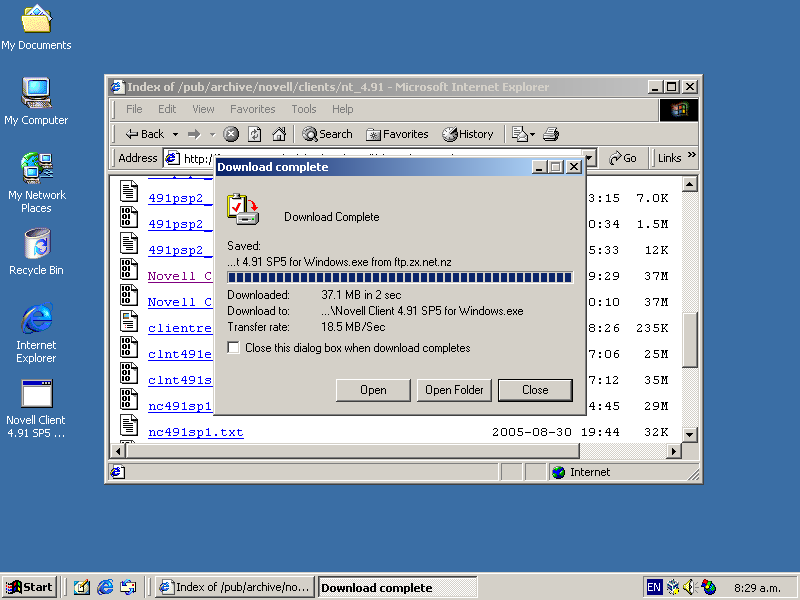The height and width of the screenshot is (600, 800).
Task: Open History panel from the toolbar
Action: [468, 134]
